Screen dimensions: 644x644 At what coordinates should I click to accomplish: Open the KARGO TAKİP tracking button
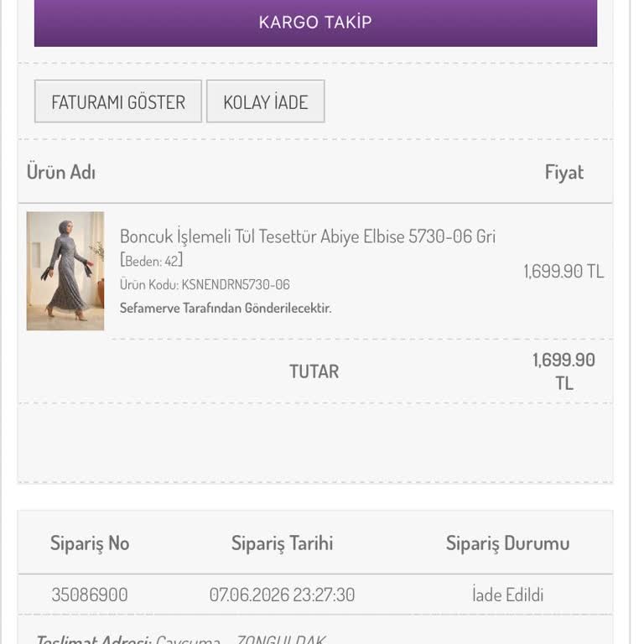(315, 23)
